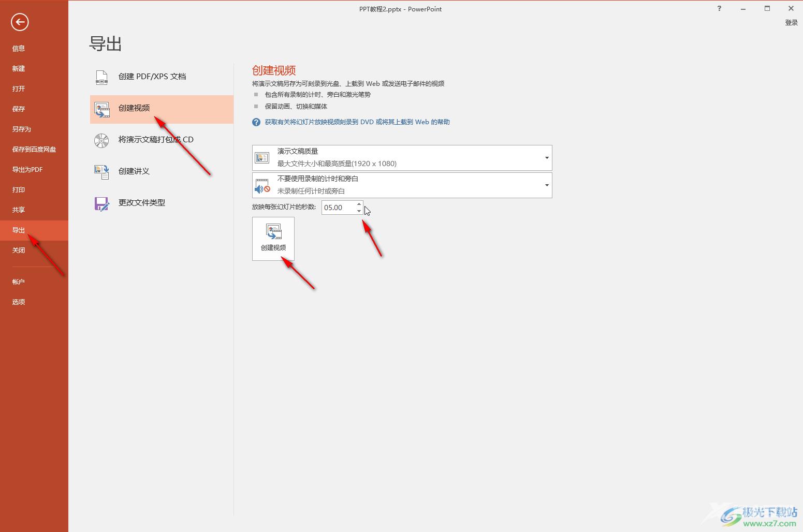Viewport: 803px width, 532px height.
Task: Select 创建讲义 option
Action: pos(162,171)
